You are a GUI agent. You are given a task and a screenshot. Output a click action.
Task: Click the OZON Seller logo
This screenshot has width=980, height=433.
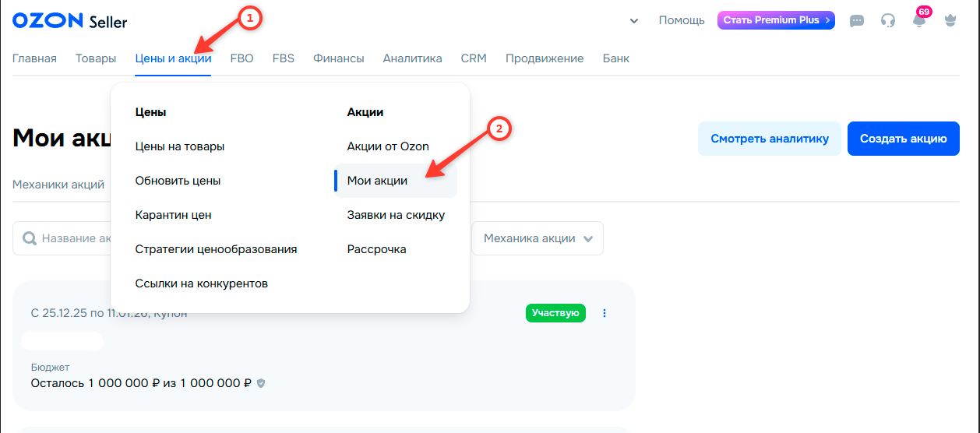[70, 21]
